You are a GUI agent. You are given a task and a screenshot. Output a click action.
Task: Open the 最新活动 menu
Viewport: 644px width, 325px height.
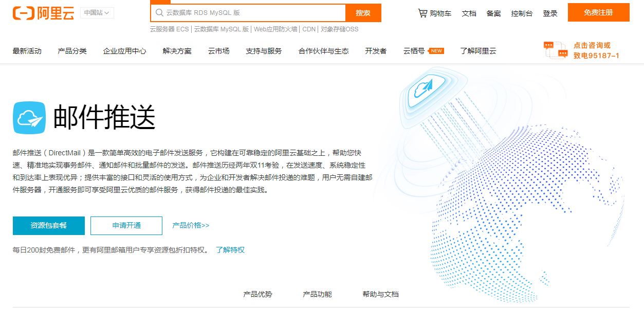pyautogui.click(x=27, y=51)
